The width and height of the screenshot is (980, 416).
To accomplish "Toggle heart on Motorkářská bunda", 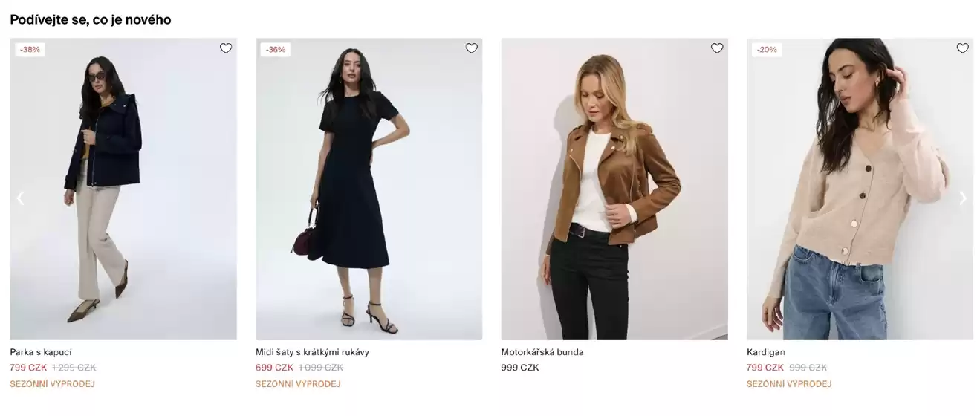I will click(x=717, y=48).
